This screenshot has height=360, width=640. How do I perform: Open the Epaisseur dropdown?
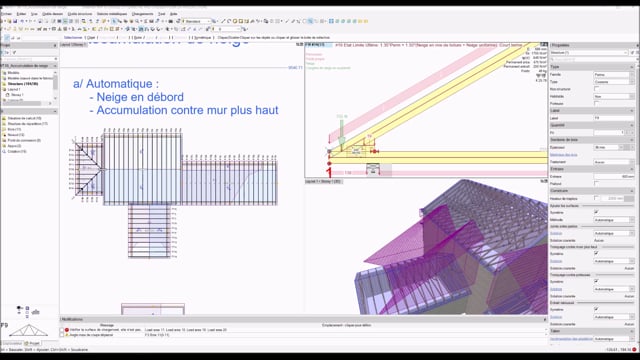coord(609,147)
